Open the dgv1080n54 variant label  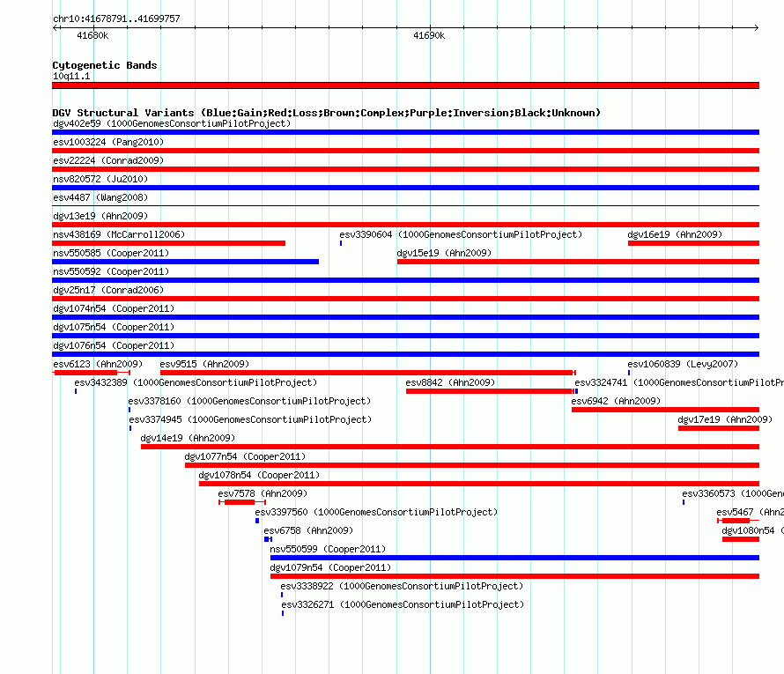tap(752, 530)
